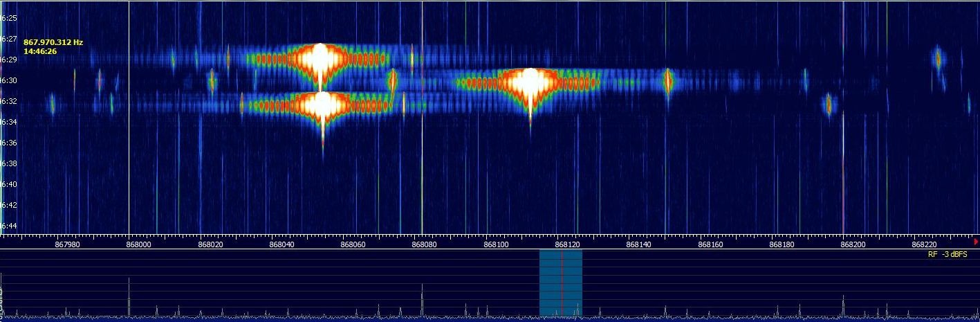
Task: Click the 868000 frequency axis label
Action: tap(138, 244)
